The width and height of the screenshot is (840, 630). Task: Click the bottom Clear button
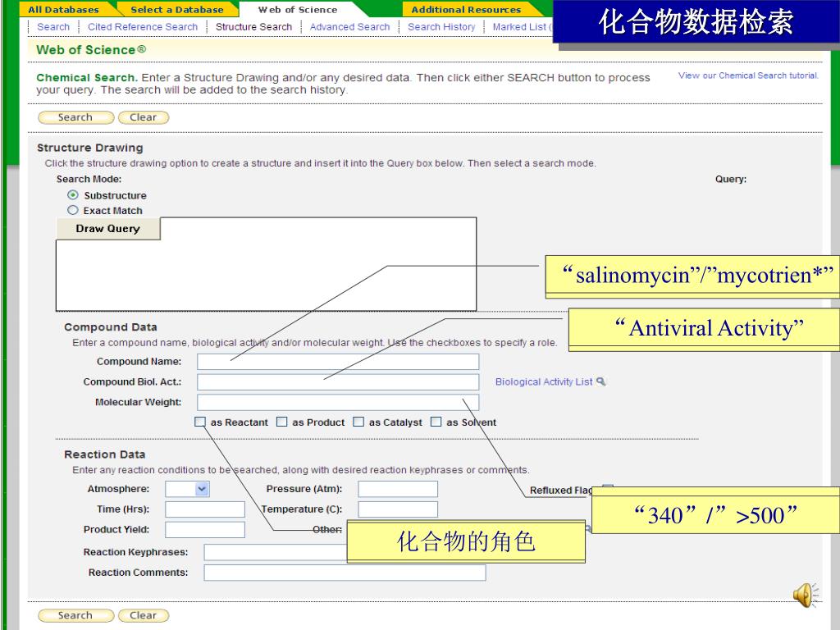coord(143,615)
